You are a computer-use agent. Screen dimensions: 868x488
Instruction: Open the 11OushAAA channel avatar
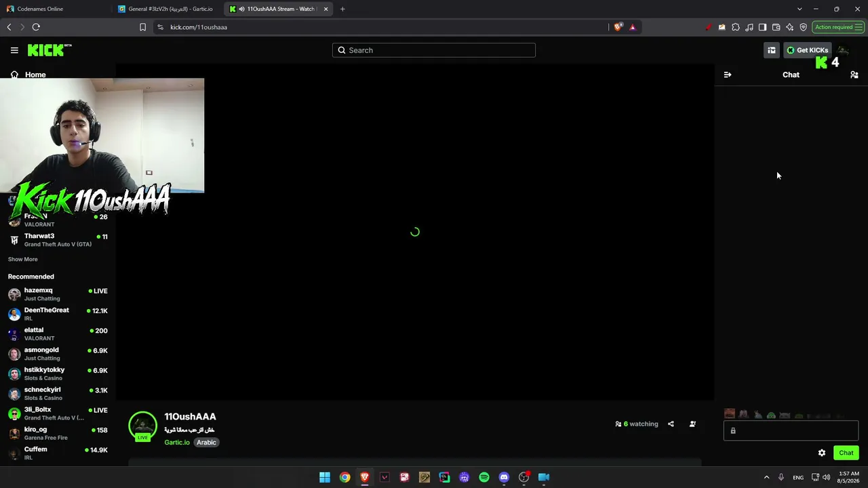142,426
